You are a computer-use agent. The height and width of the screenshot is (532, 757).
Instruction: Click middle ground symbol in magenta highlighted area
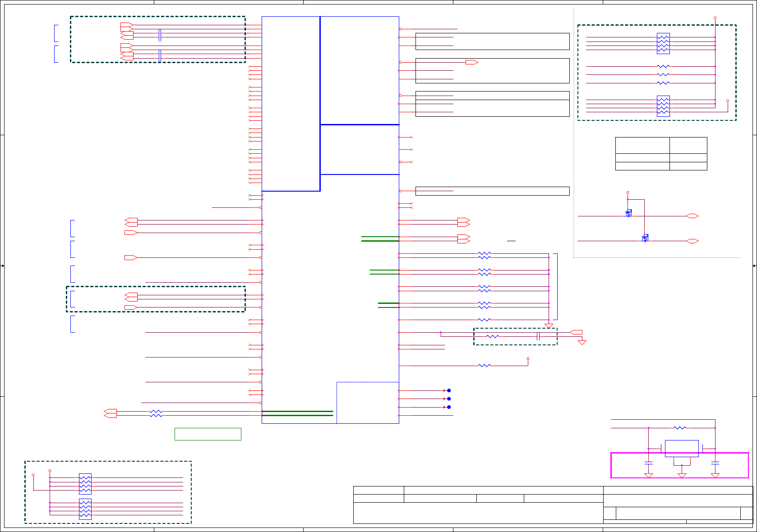(682, 475)
